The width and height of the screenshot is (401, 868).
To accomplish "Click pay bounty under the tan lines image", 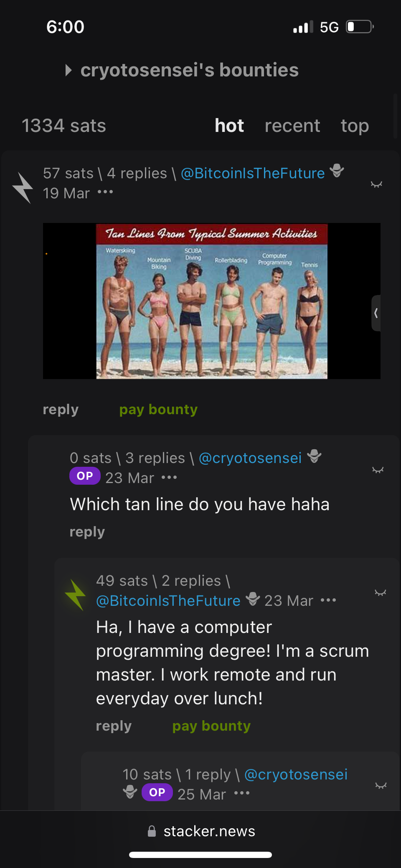I will 158,410.
